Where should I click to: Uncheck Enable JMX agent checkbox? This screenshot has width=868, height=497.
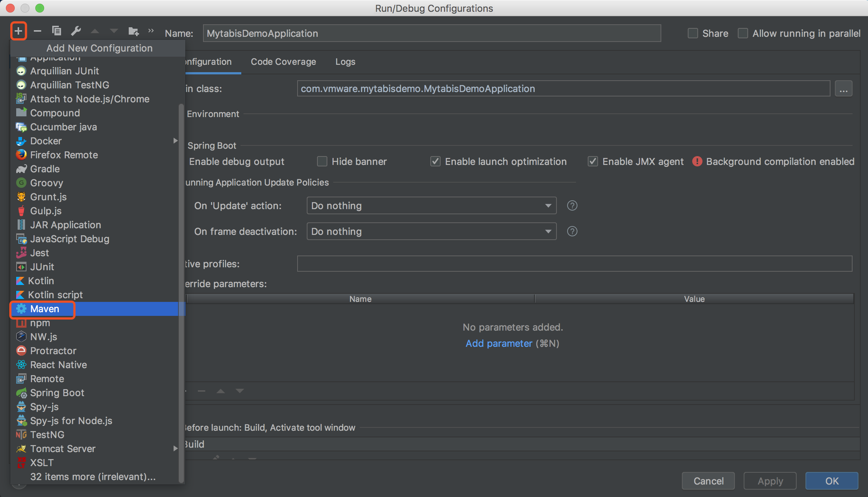tap(593, 162)
